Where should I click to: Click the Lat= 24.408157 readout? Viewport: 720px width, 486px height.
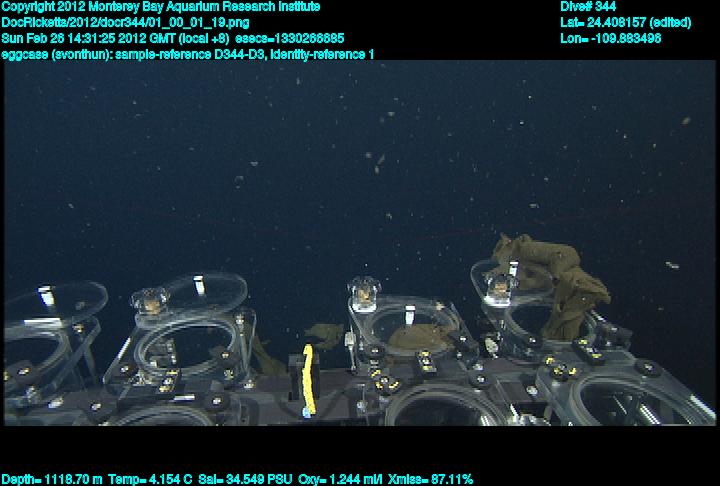(x=618, y=22)
